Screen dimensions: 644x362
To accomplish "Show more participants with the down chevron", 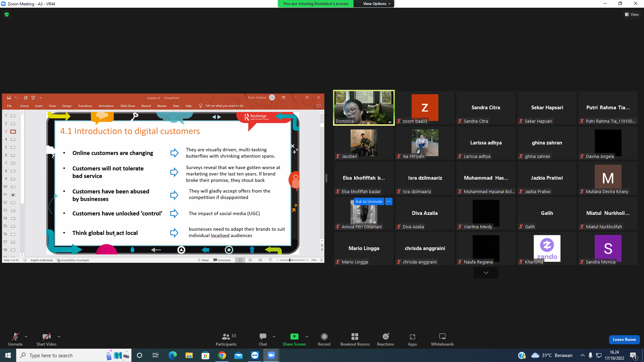I will (486, 273).
